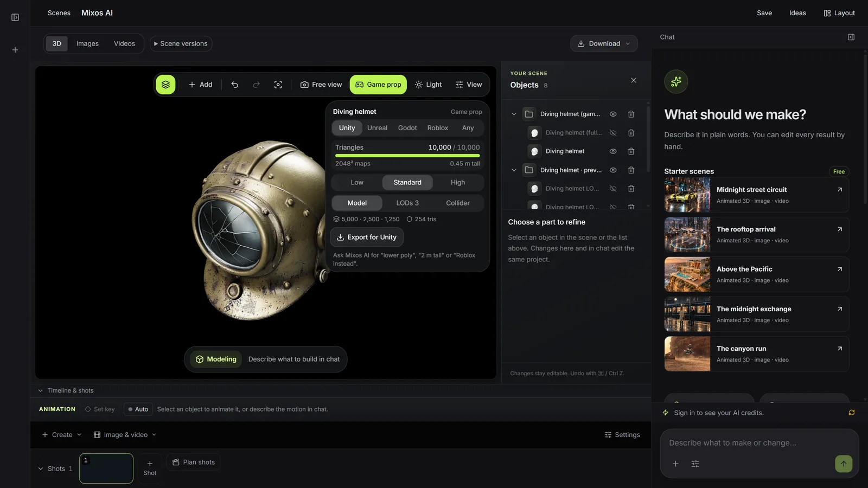Image resolution: width=868 pixels, height=488 pixels.
Task: Click the focus frame object icon
Action: [278, 85]
